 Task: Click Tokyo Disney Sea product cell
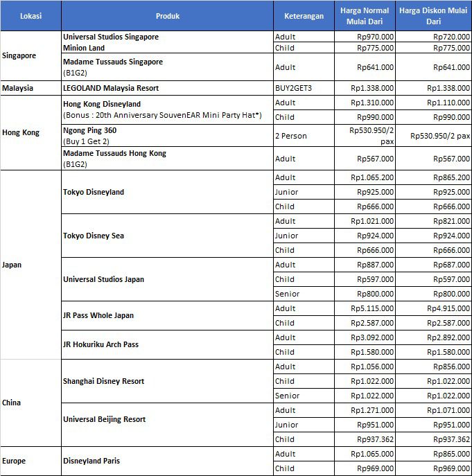tap(167, 236)
